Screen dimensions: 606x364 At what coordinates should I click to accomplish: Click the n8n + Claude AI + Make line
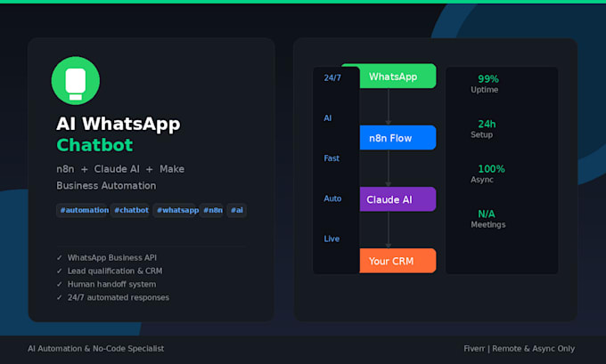[x=120, y=169]
